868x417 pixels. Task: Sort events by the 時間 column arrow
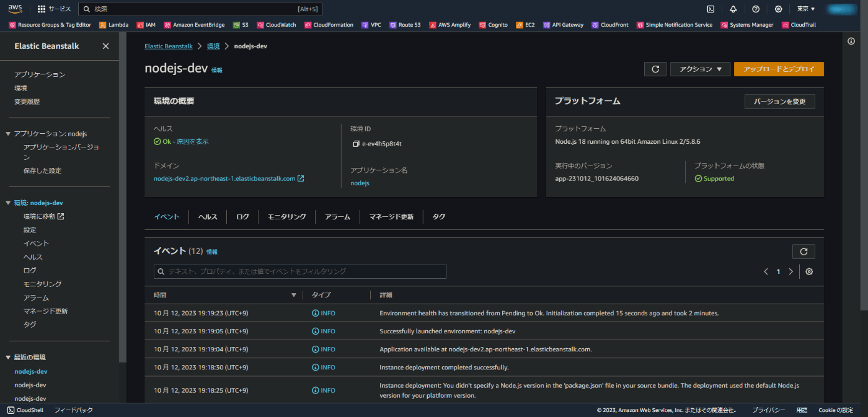point(294,295)
